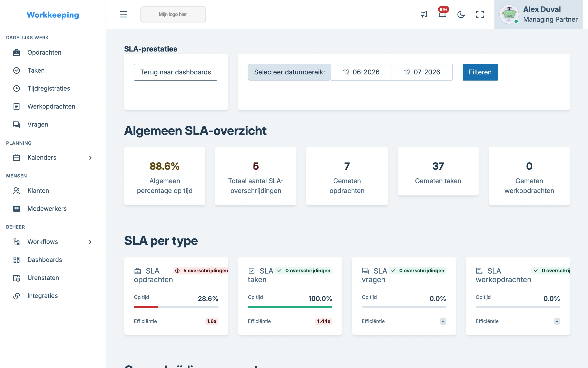Go to Tijdregistraties in sidebar
This screenshot has height=368, width=588.
coord(53,88)
